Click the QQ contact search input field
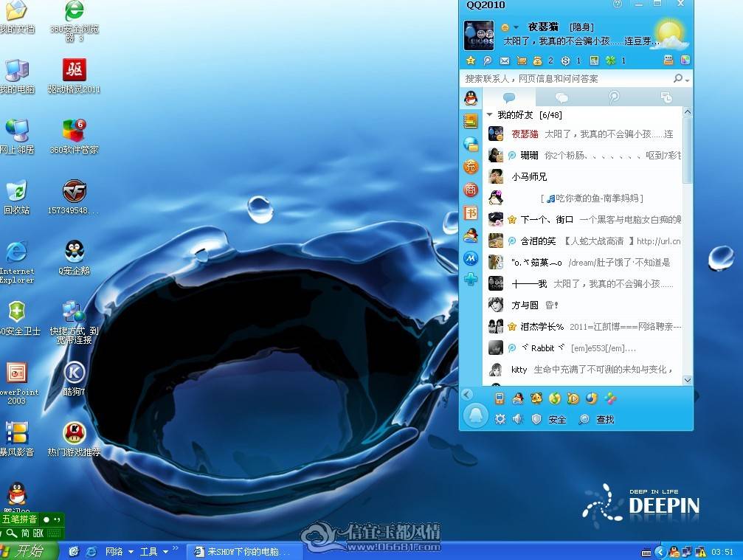Screen dimensions: 743x560 (566, 79)
